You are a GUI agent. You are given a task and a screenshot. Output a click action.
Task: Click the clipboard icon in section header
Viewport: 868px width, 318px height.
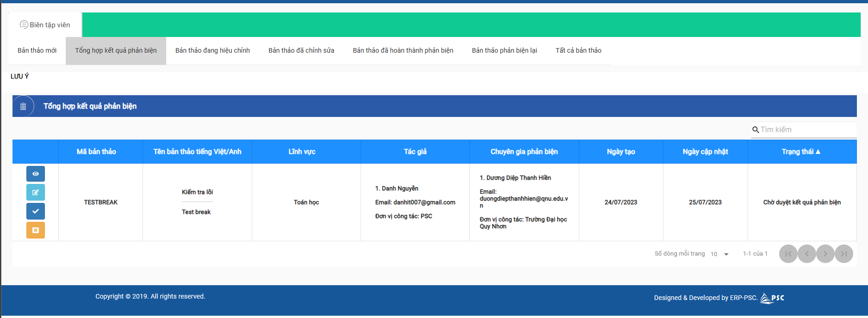[23, 106]
